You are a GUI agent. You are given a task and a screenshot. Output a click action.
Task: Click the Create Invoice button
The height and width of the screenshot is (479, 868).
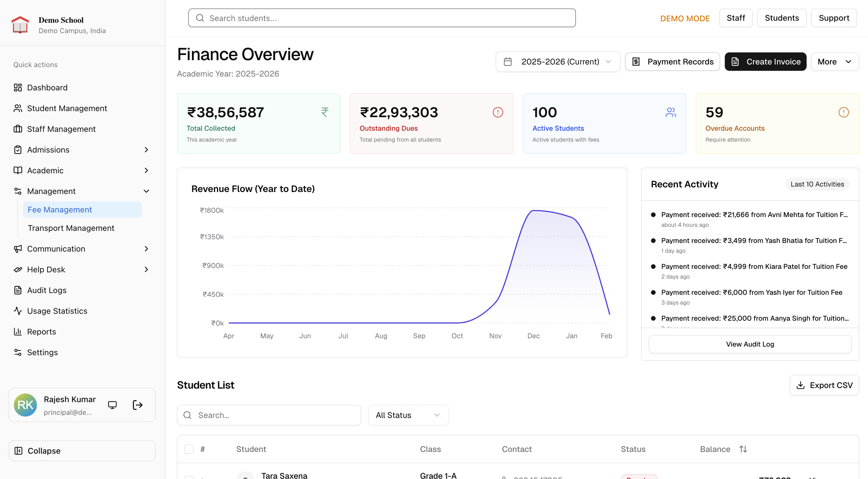tap(765, 62)
